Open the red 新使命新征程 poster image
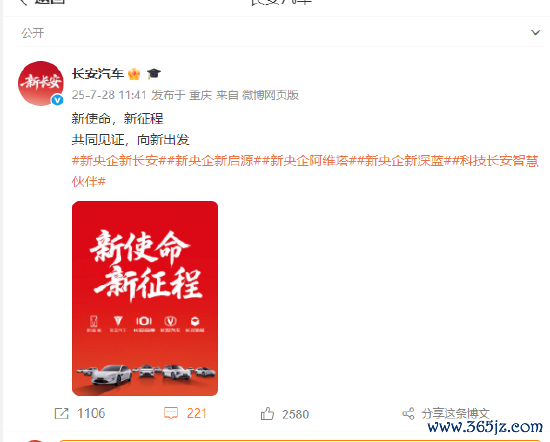550x442 pixels. point(145,298)
